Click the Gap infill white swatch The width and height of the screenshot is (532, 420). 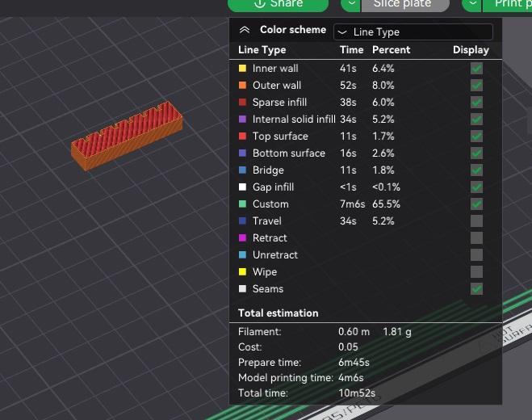click(x=242, y=187)
